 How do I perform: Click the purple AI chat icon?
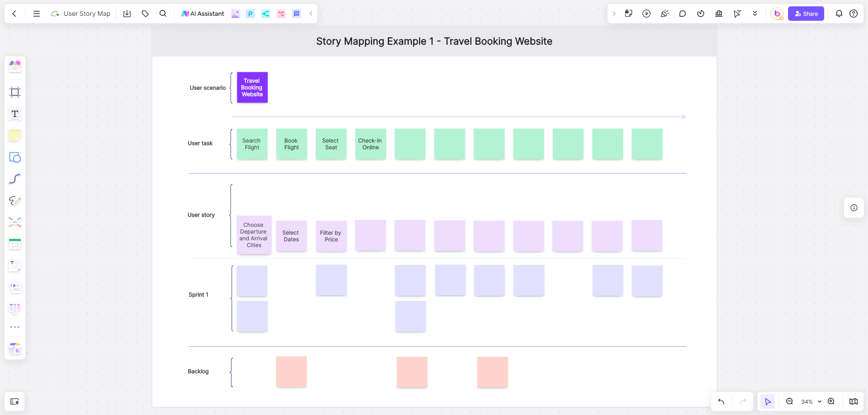297,14
